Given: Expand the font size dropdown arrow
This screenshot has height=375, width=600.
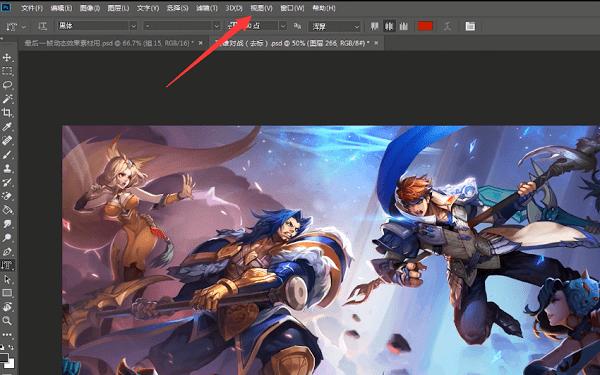Looking at the screenshot, I should (283, 26).
